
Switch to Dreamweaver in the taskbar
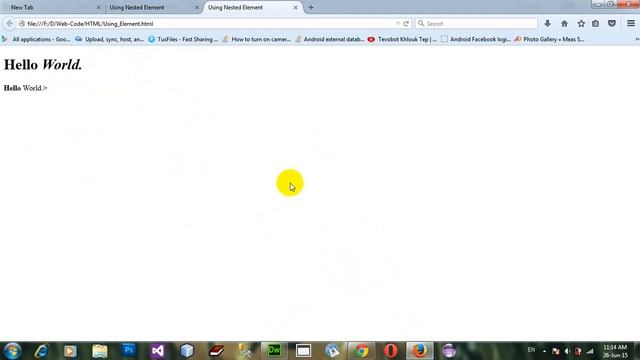pyautogui.click(x=274, y=351)
